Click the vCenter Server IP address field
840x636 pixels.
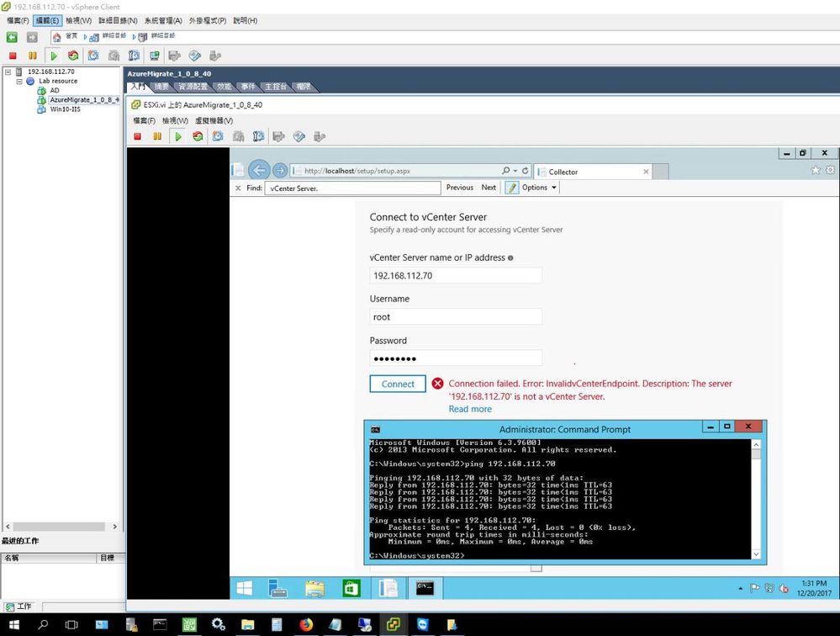(455, 275)
